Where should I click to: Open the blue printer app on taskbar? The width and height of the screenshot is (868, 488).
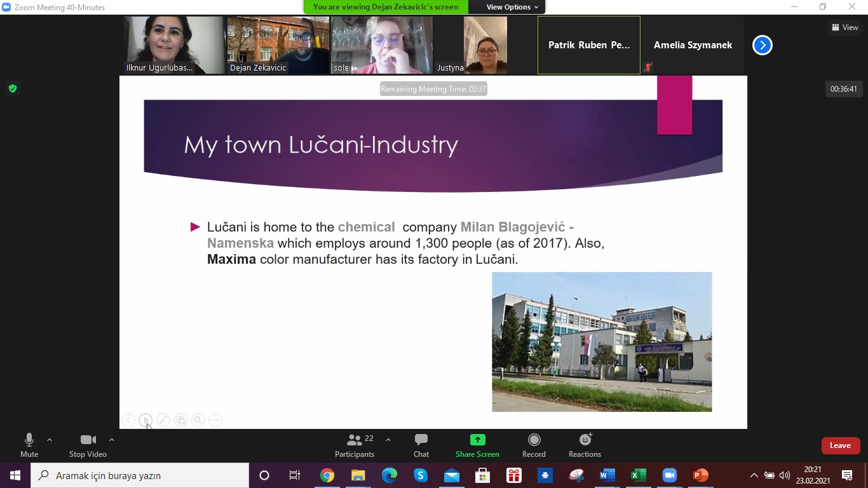click(545, 475)
